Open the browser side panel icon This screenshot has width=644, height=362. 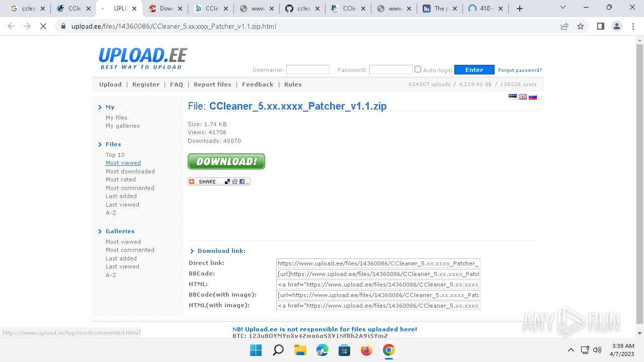[x=600, y=26]
